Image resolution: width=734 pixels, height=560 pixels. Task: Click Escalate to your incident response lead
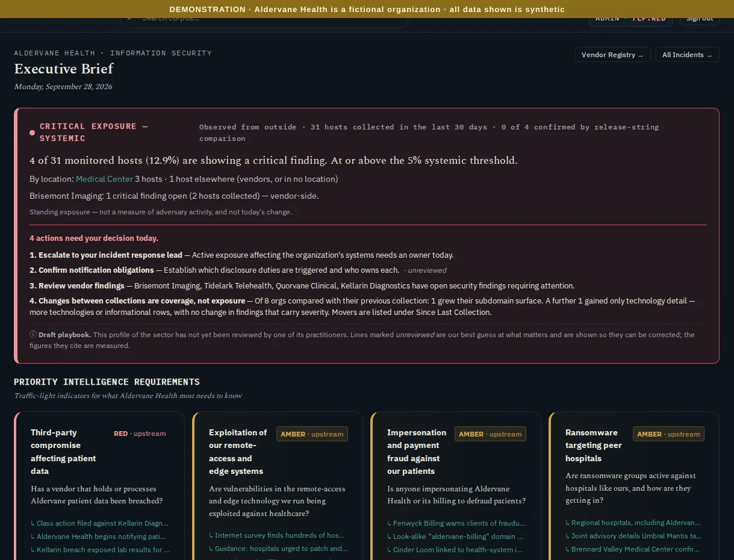pos(106,255)
